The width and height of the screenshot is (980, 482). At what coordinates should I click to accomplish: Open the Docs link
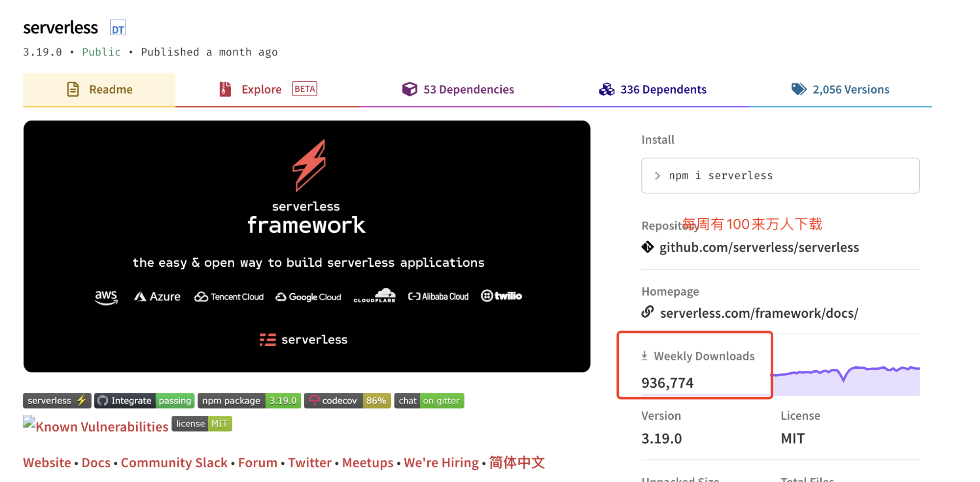click(96, 463)
